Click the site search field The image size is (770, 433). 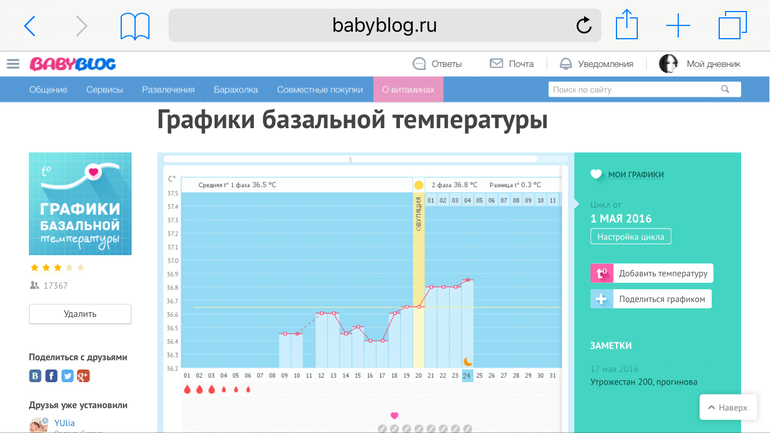coord(635,90)
